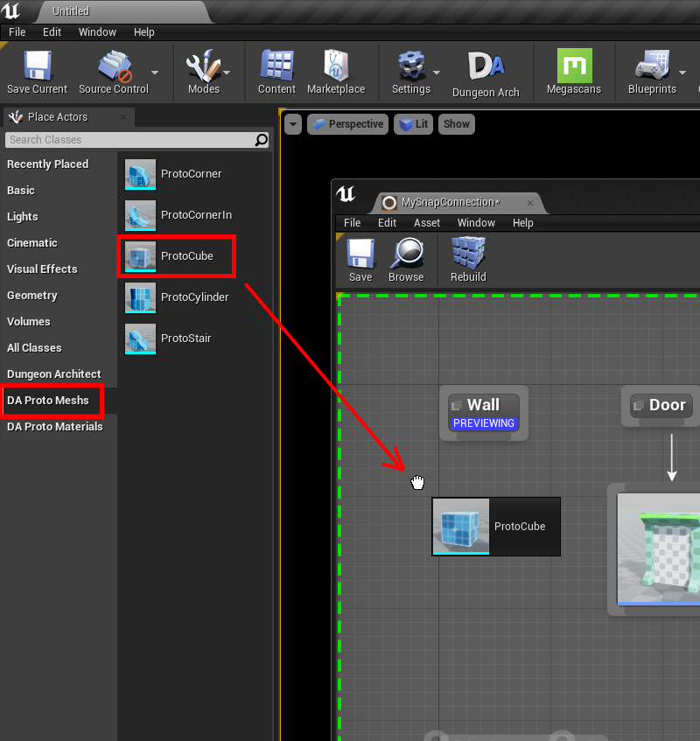Open the main File menu
Viewport: 700px width, 741px height.
pos(17,32)
